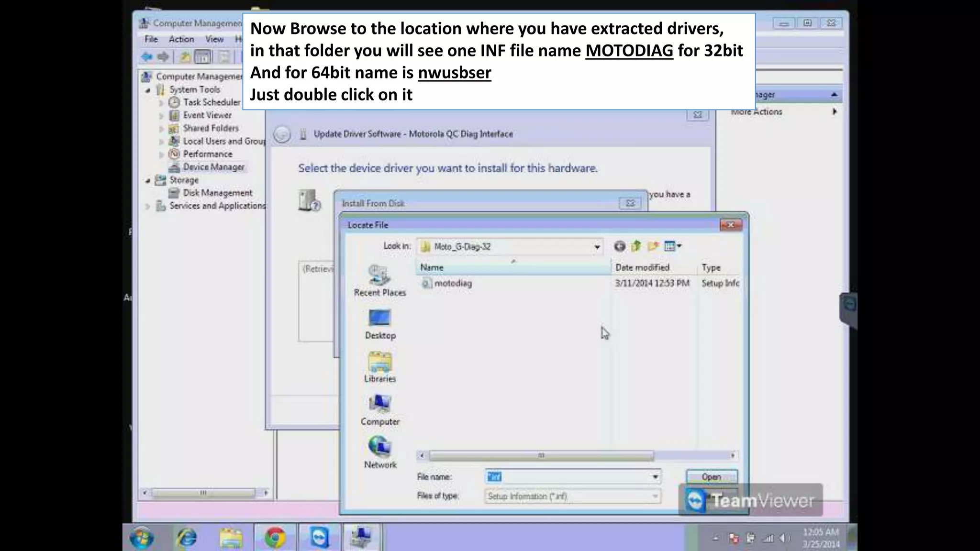
Task: Expand the File name dropdown arrow
Action: 655,477
